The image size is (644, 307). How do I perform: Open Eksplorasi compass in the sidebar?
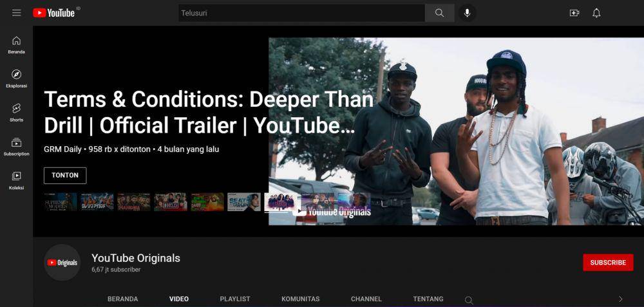(x=17, y=79)
